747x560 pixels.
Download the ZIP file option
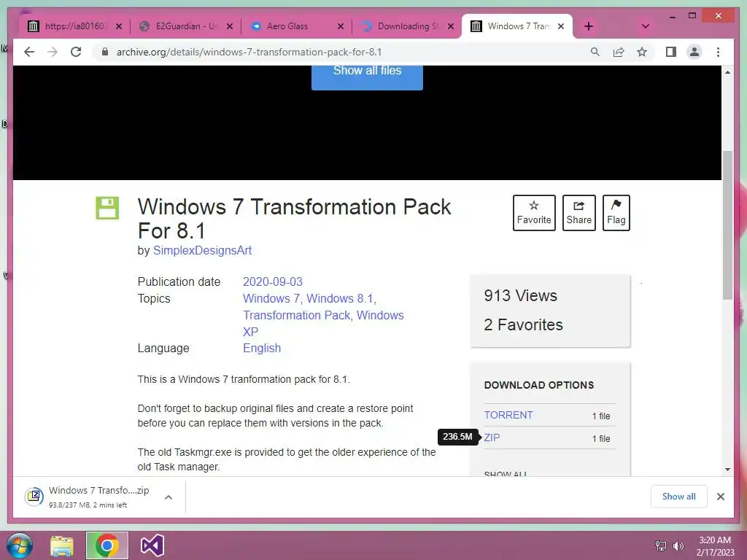click(x=492, y=437)
